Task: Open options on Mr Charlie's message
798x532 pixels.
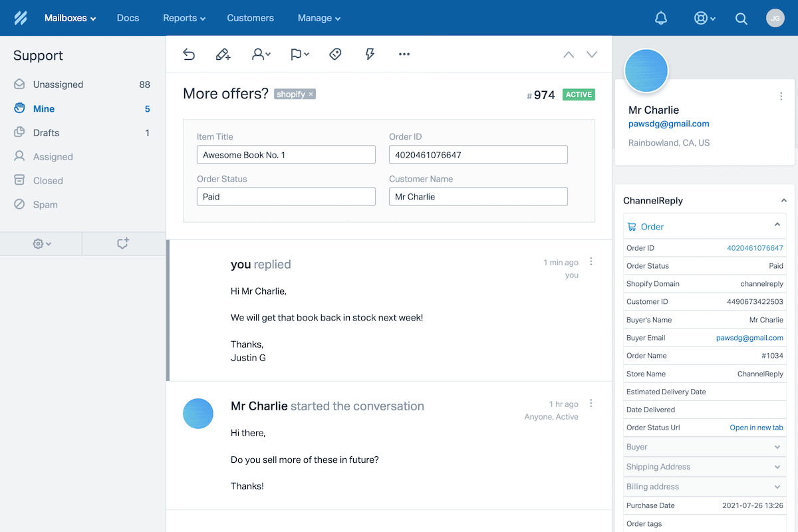Action: (591, 404)
